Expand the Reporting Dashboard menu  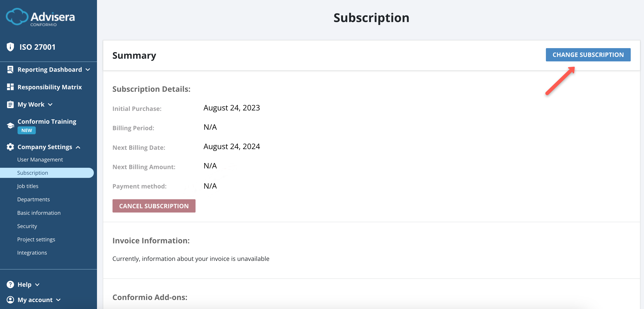(x=88, y=70)
